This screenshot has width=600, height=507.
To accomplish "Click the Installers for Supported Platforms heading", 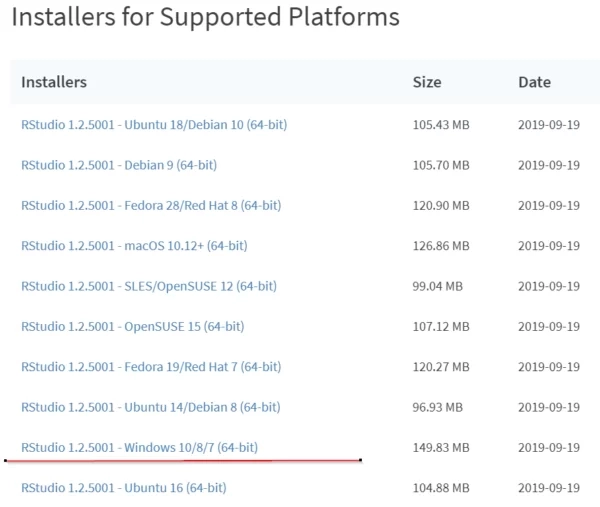I will 206,18.
